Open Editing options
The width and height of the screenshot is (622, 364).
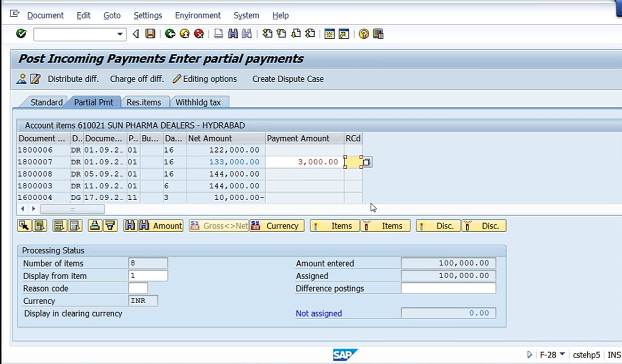tap(205, 79)
